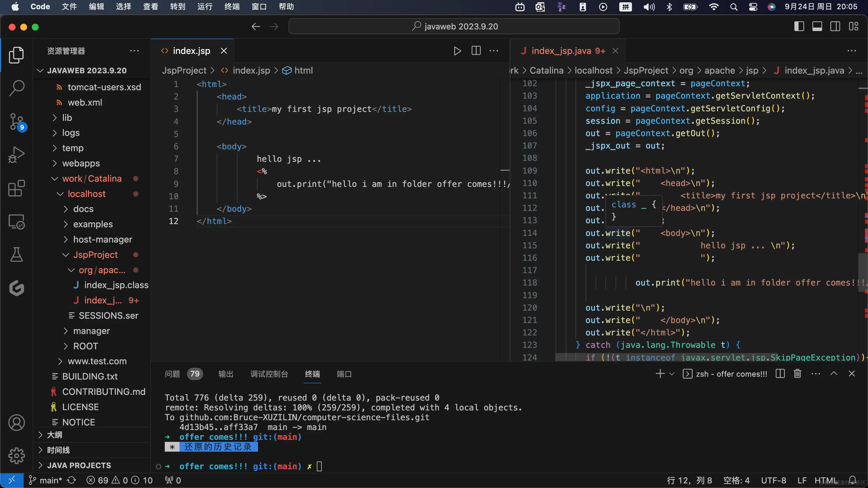The image size is (868, 488).
Task: Open the 终端 menu in menu bar
Action: 232,7
